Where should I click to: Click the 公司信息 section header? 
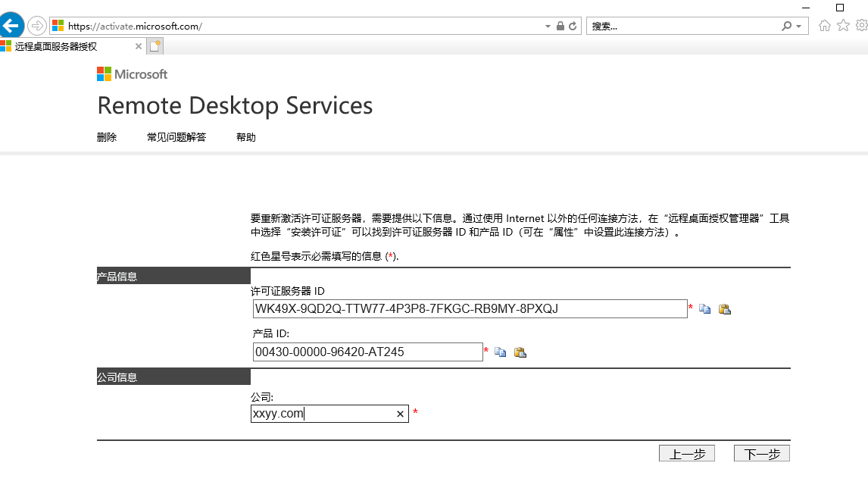pyautogui.click(x=173, y=377)
